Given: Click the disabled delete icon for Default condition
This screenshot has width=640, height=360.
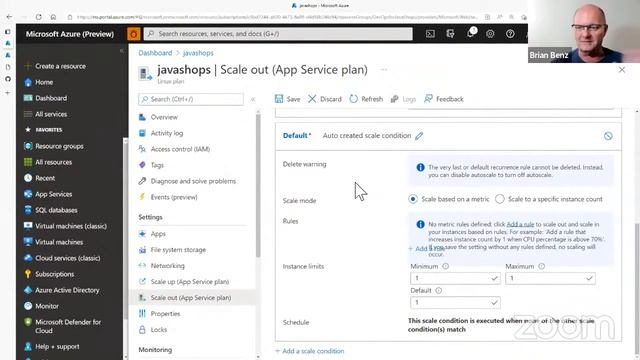Looking at the screenshot, I should tap(608, 136).
